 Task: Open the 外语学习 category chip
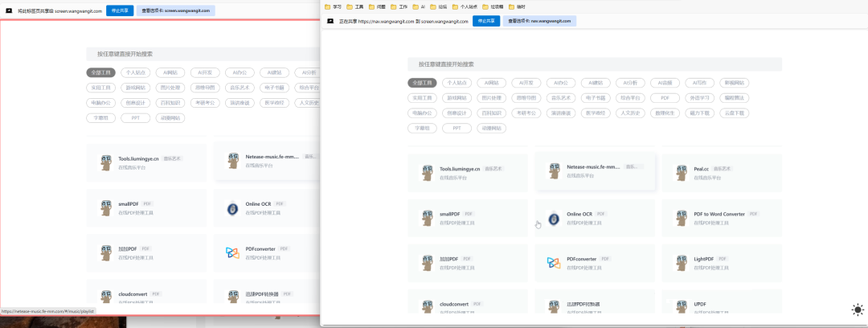tap(700, 97)
